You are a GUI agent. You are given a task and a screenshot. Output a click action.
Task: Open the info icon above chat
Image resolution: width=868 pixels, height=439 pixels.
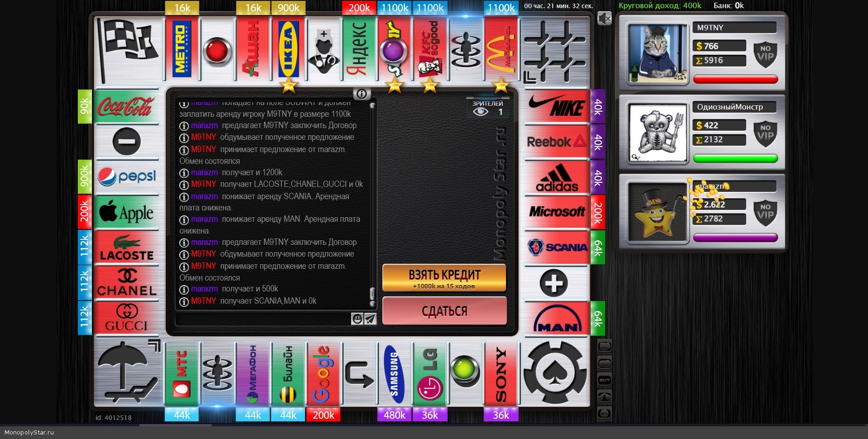pyautogui.click(x=362, y=94)
